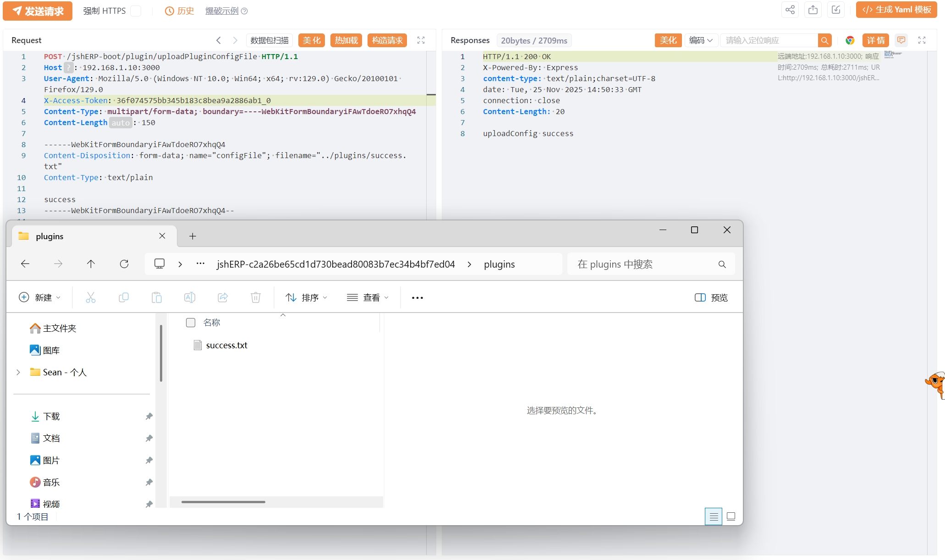The height and width of the screenshot is (560, 945).
Task: Expand the Request panel to fullscreen
Action: 421,40
